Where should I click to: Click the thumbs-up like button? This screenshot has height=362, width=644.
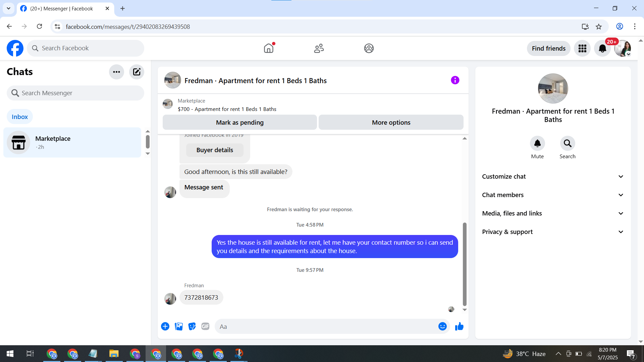(x=459, y=326)
